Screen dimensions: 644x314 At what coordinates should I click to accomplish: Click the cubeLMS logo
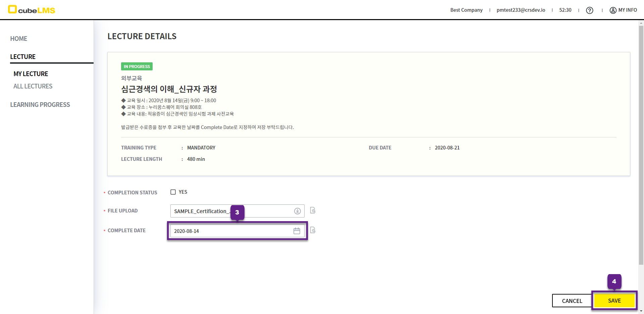point(32,10)
